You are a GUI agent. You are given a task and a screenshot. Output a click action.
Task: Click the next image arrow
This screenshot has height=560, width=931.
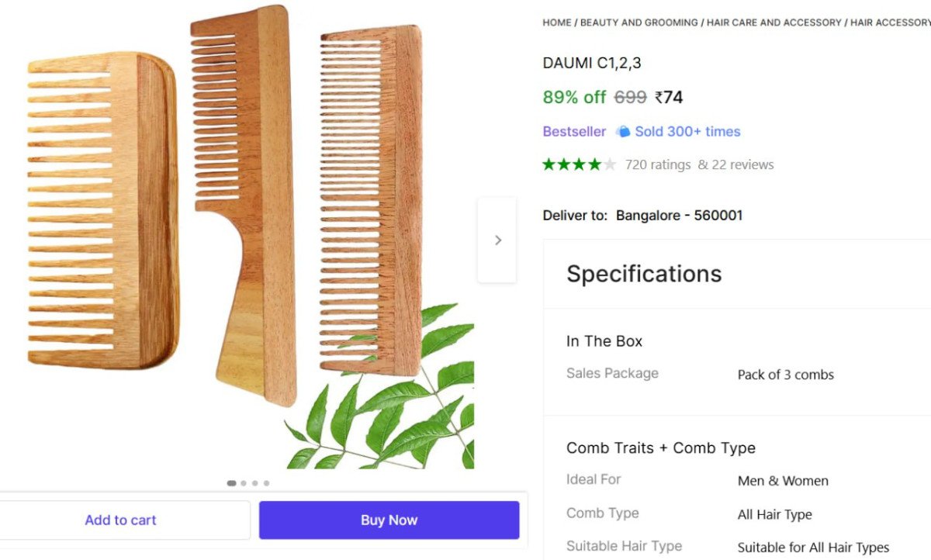coord(497,240)
